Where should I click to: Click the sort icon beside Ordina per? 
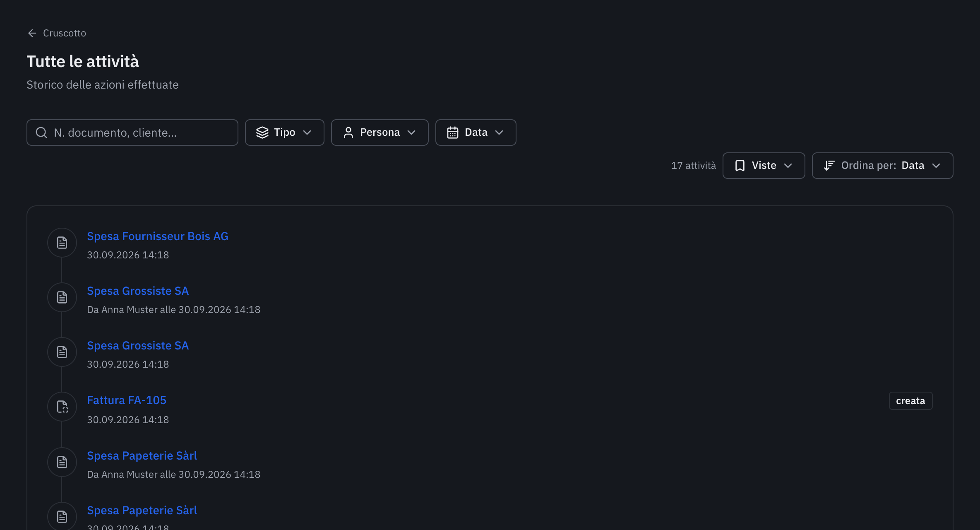tap(829, 166)
